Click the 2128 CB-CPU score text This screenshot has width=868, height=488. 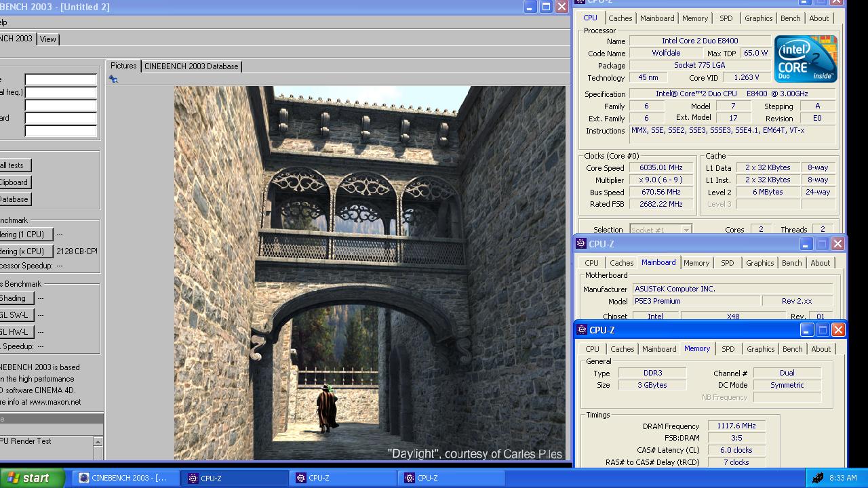77,251
